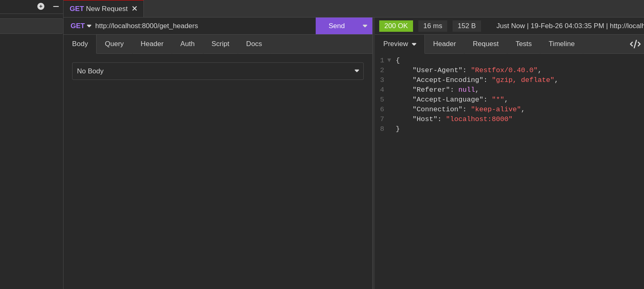
Task: Click the URL input field
Action: tap(204, 26)
